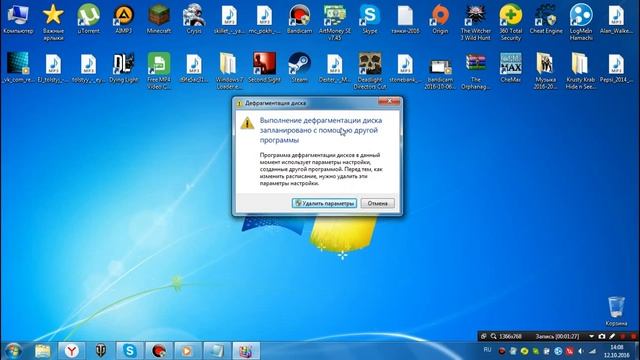
Task: Switch to Skype on the taskbar
Action: (130, 351)
